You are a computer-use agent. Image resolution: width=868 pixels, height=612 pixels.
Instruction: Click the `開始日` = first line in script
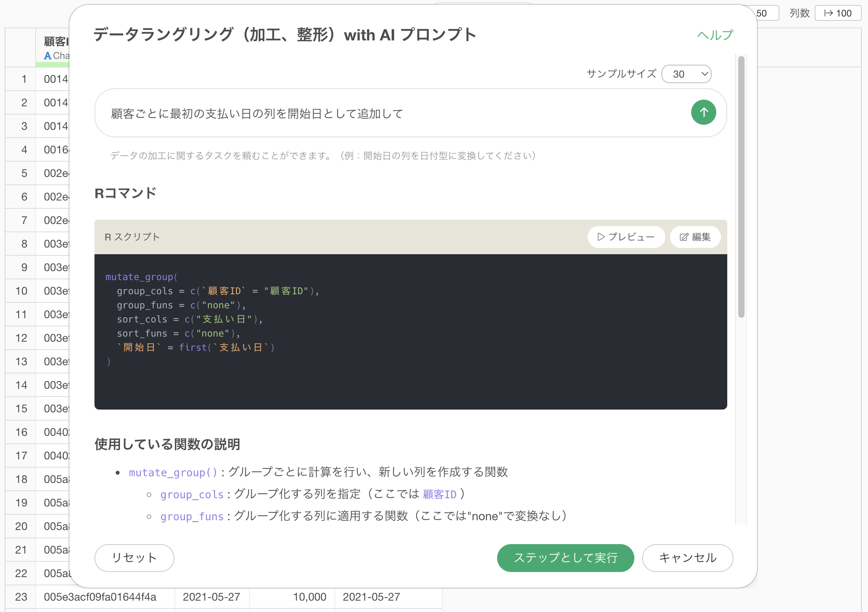click(x=196, y=348)
